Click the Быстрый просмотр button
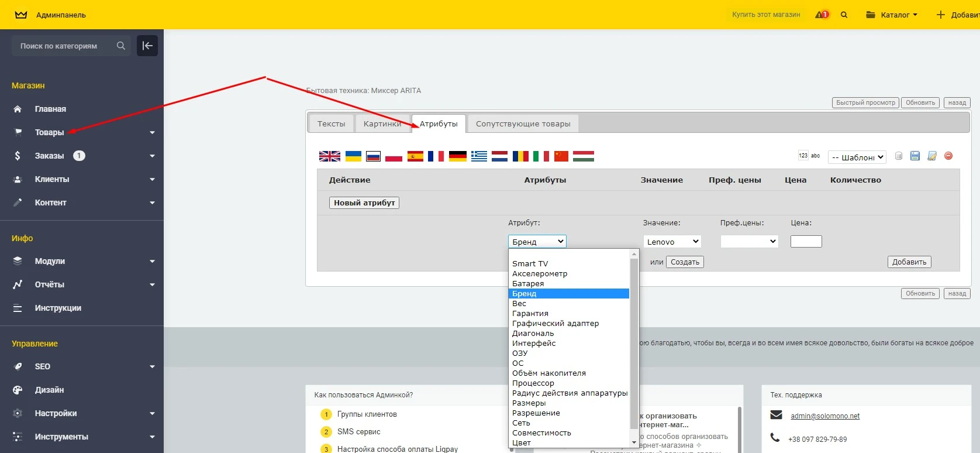 tap(865, 102)
